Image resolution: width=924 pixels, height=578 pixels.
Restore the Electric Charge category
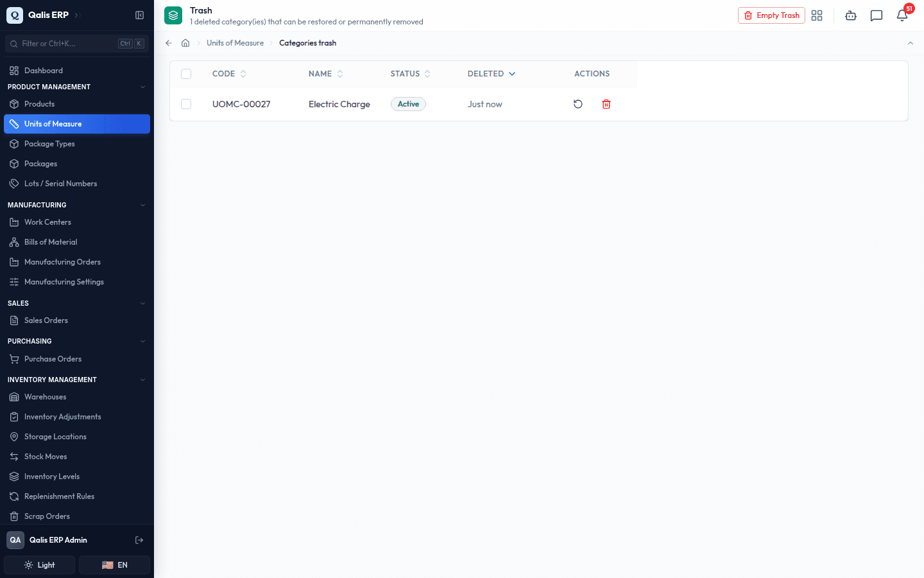point(578,104)
